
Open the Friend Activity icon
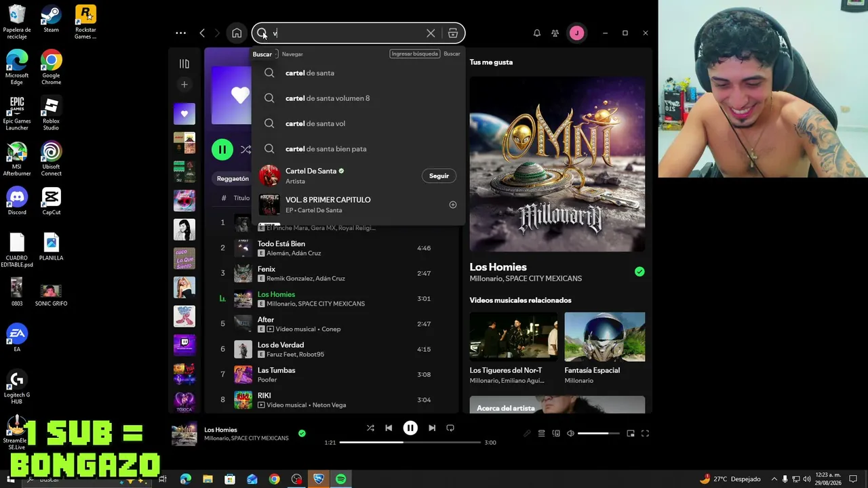(555, 33)
